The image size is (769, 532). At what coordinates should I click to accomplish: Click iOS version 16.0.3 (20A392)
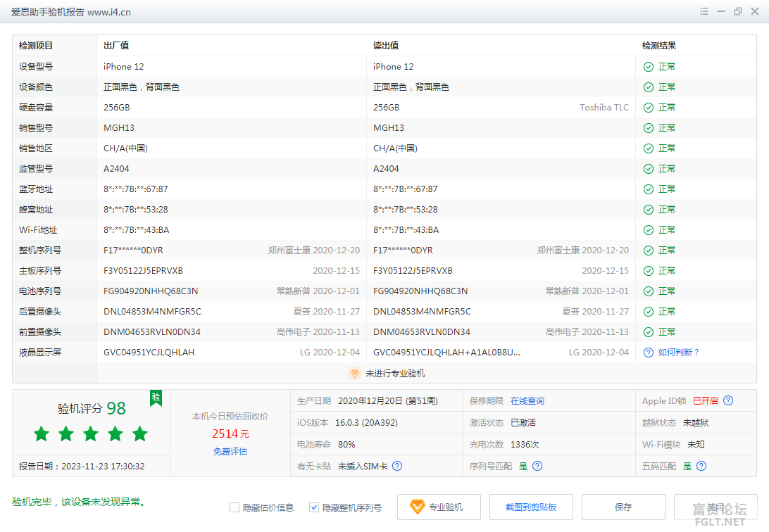(x=366, y=423)
